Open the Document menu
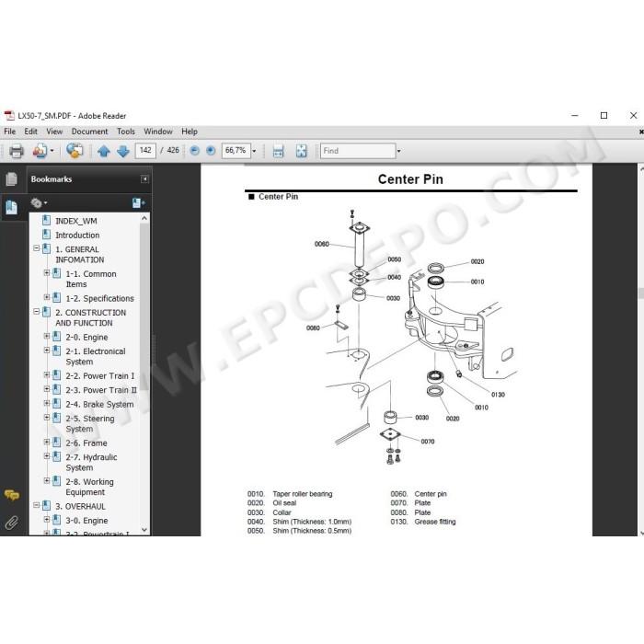The width and height of the screenshot is (644, 644). point(89,132)
